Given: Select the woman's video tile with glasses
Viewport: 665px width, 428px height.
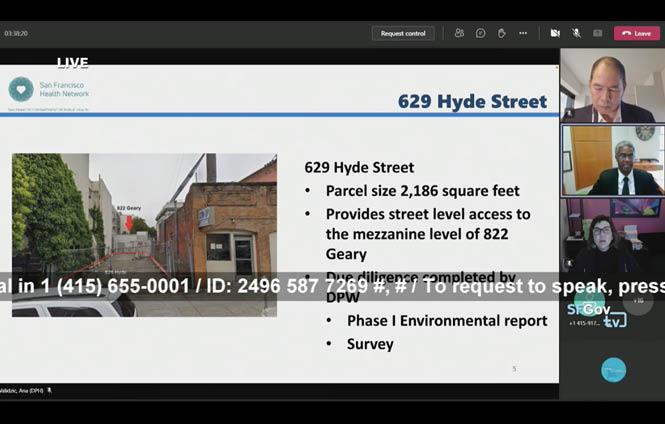Looking at the screenshot, I should [612, 235].
